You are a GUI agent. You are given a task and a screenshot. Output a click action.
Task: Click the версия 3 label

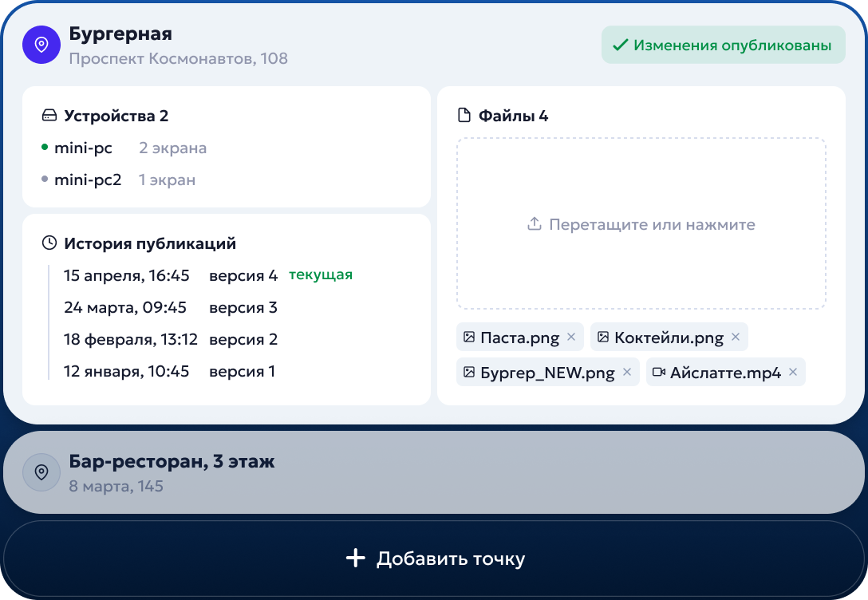243,307
